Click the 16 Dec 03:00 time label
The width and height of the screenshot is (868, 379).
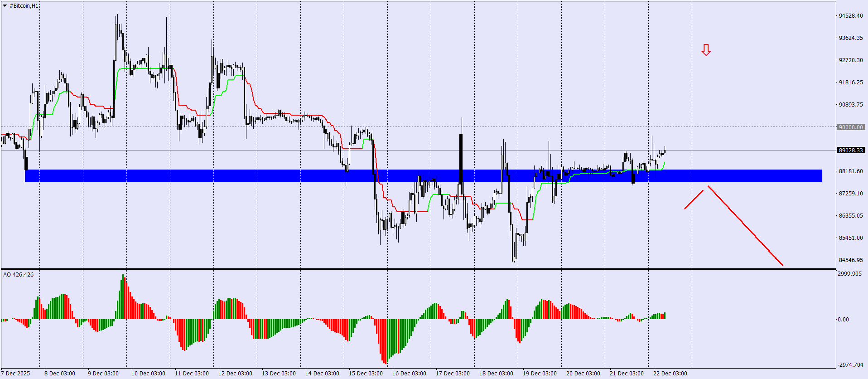[x=409, y=374]
